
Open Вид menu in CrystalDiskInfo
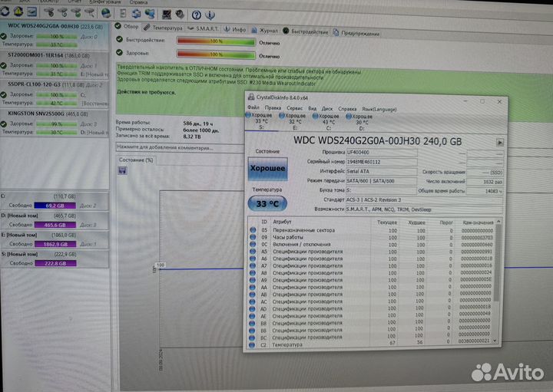[312, 108]
